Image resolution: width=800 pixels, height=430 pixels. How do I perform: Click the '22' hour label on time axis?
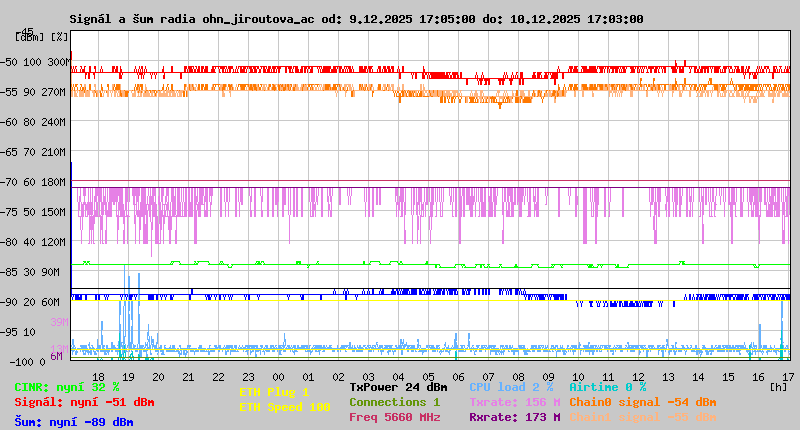[x=218, y=377]
